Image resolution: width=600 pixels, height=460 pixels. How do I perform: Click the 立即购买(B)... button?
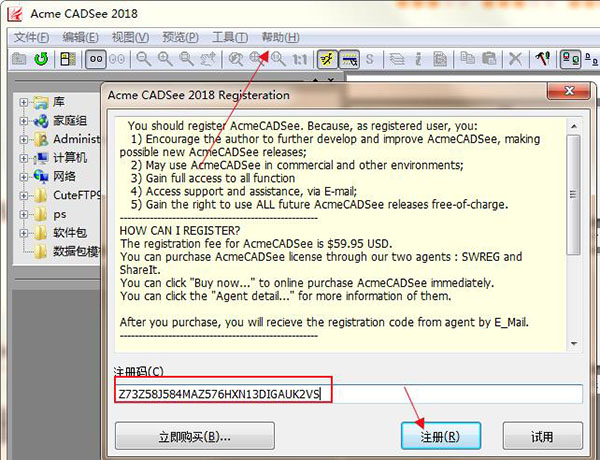195,436
